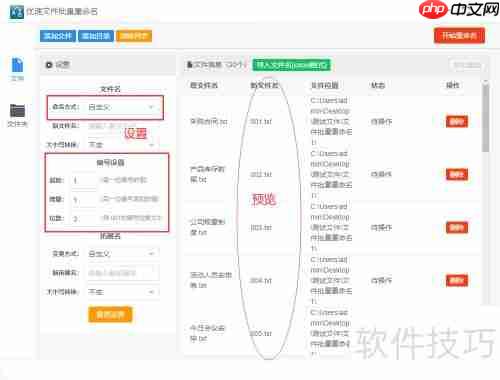
Task: Click the file icon in the file list header
Action: (190, 64)
